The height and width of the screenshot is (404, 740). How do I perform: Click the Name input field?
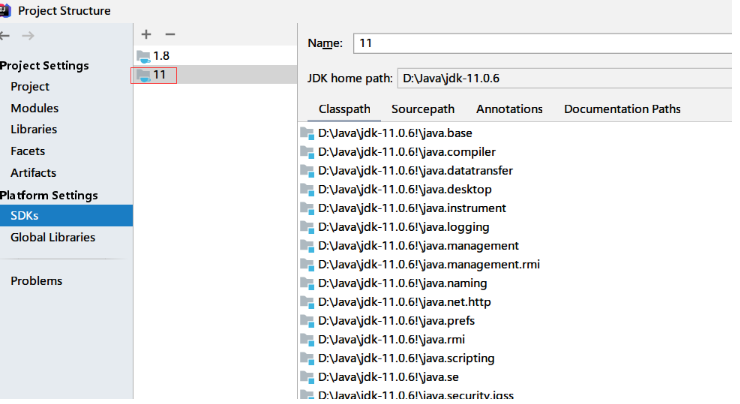[x=543, y=43]
